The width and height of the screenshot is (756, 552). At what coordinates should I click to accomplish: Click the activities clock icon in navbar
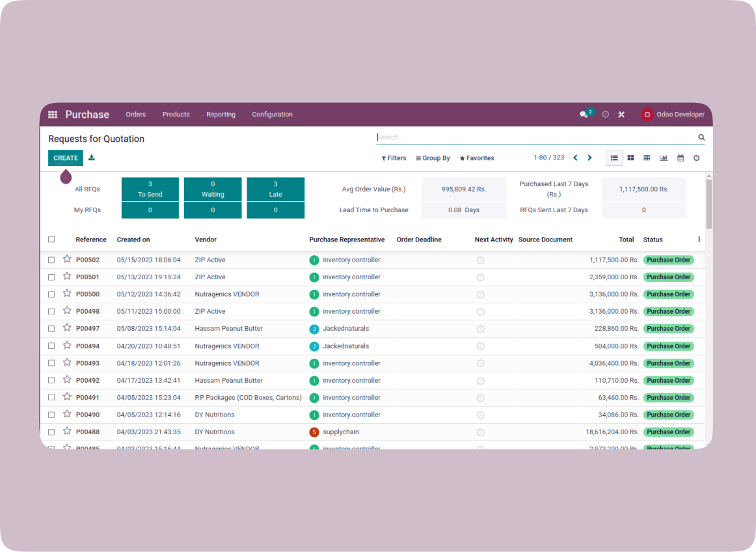click(605, 115)
